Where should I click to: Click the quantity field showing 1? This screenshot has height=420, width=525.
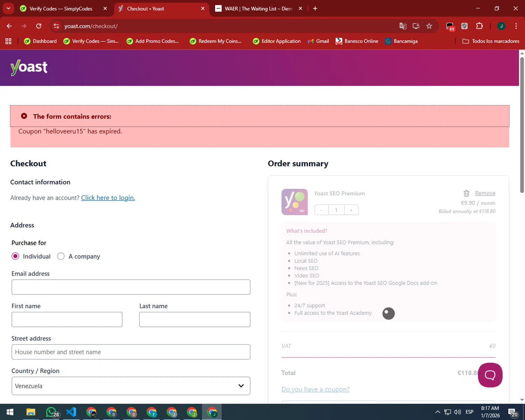(x=336, y=210)
